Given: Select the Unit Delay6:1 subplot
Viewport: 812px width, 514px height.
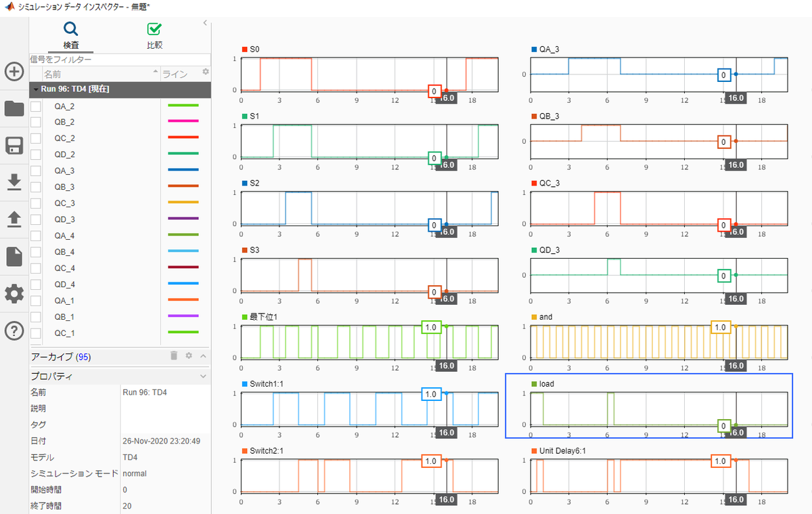Looking at the screenshot, I should (659, 476).
